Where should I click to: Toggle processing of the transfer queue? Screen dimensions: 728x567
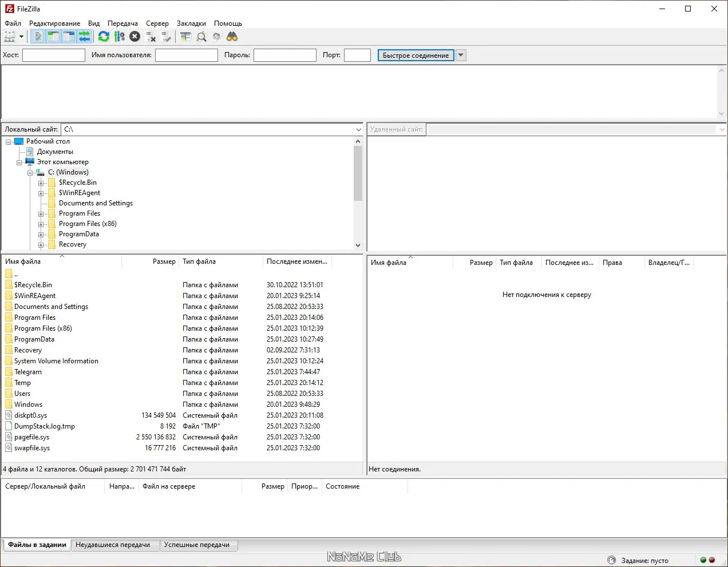click(x=119, y=37)
